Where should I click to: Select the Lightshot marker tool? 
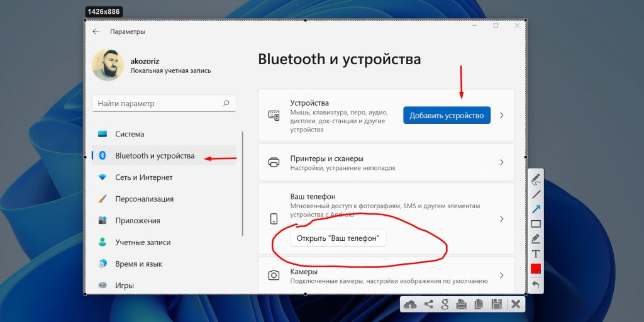point(536,238)
